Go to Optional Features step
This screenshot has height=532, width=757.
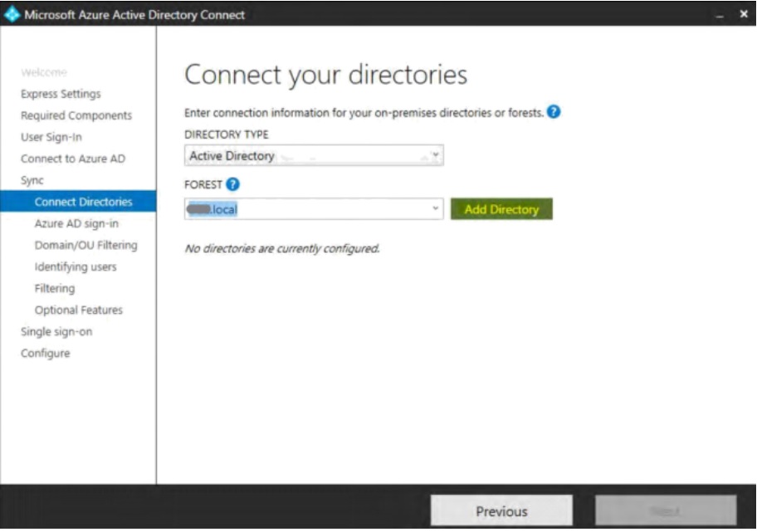click(78, 310)
